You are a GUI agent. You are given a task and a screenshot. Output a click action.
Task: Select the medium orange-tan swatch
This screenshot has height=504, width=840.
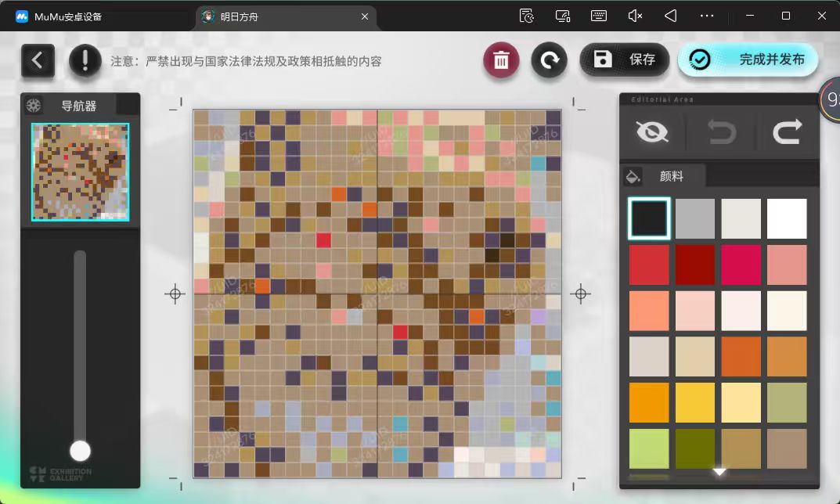pos(787,357)
